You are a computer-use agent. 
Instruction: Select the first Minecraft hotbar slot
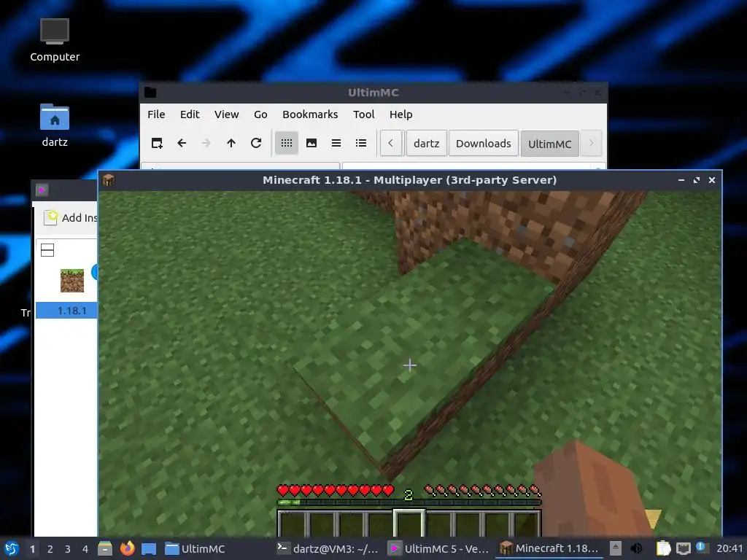click(293, 524)
